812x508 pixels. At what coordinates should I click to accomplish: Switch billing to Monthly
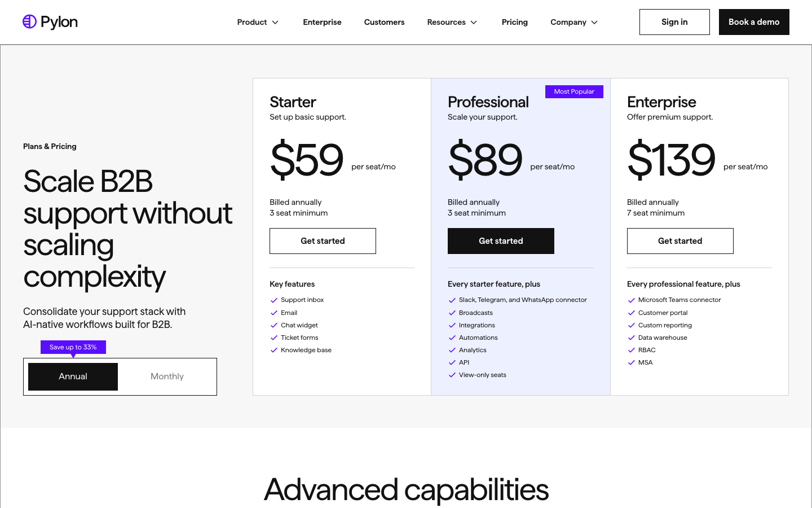[167, 376]
